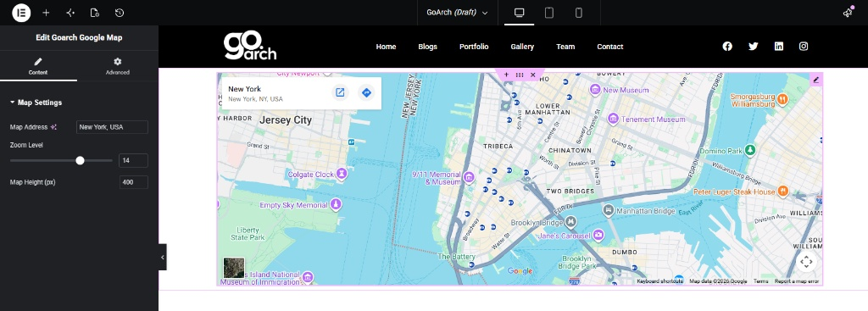The image size is (868, 311).
Task: Click the Instagram icon in header
Action: click(x=804, y=47)
